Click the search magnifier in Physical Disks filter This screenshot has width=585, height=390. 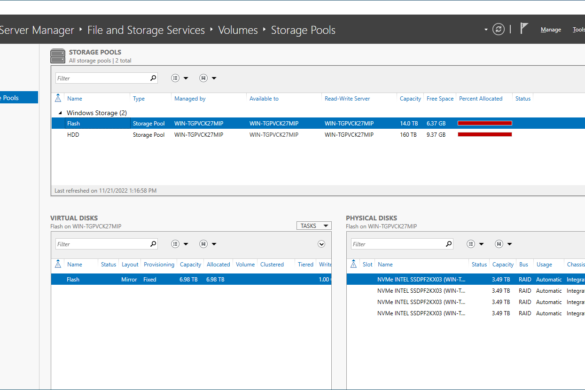448,244
